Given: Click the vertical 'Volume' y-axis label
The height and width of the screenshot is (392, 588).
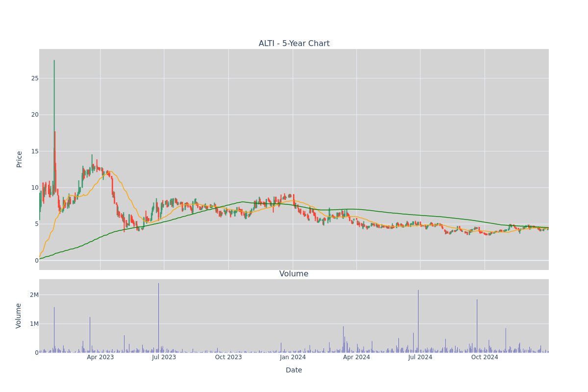Looking at the screenshot, I should pos(20,316).
